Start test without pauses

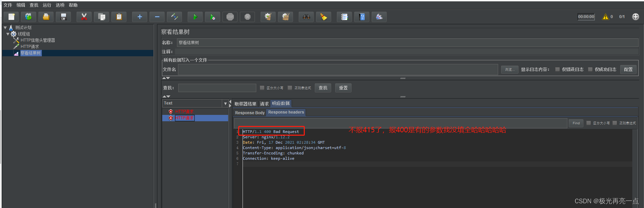click(x=213, y=17)
